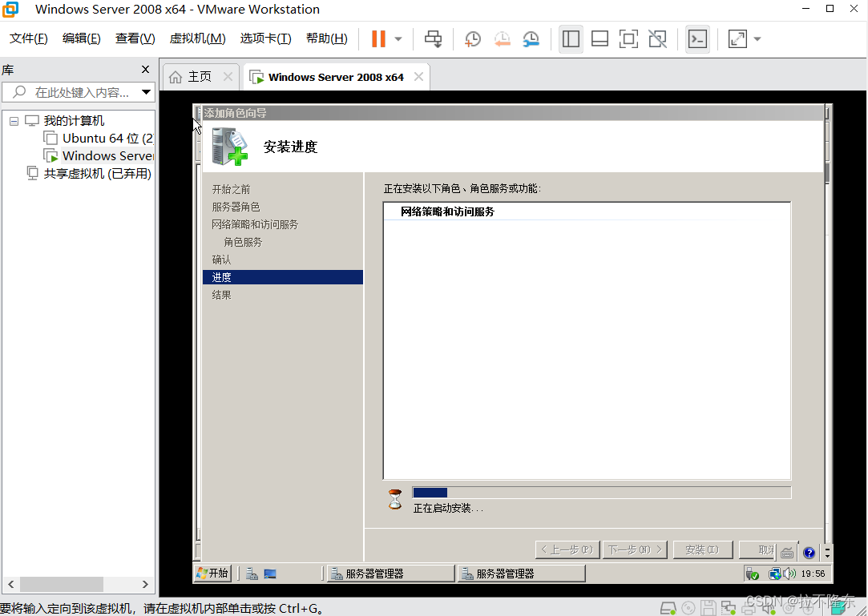Select 网络策略和访问服务 in the install list
868x616 pixels.
pyautogui.click(x=447, y=211)
